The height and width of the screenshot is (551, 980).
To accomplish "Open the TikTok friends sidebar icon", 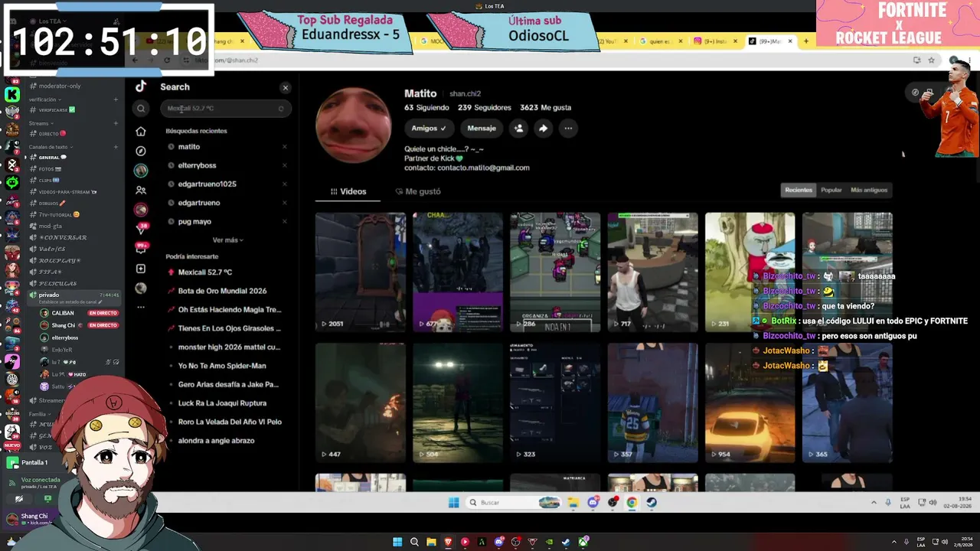I will pyautogui.click(x=141, y=190).
